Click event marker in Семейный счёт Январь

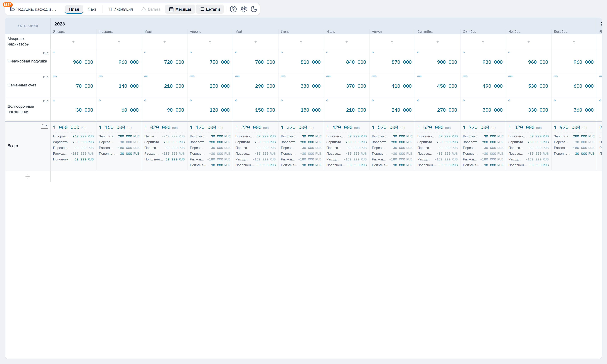coord(55,77)
